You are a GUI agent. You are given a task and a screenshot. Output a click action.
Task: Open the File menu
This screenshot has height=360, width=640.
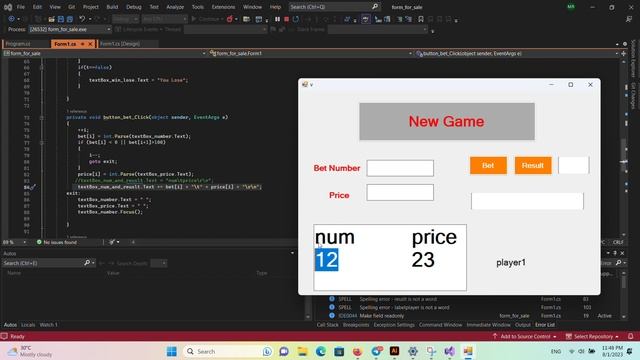pos(20,7)
